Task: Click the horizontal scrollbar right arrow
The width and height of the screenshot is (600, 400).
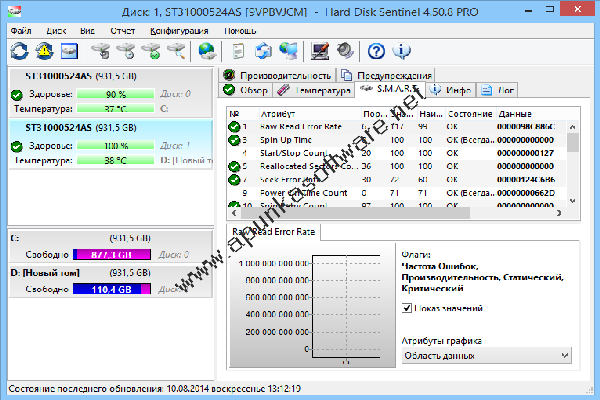Action: coord(559,213)
